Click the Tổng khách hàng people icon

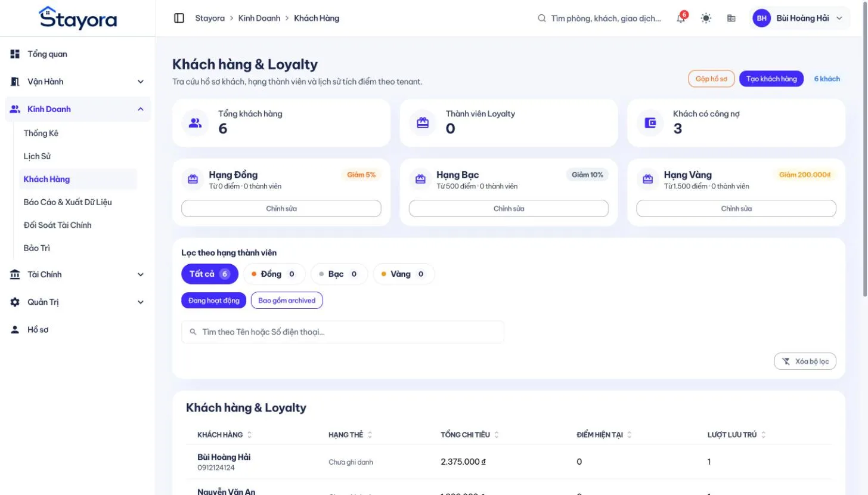195,123
